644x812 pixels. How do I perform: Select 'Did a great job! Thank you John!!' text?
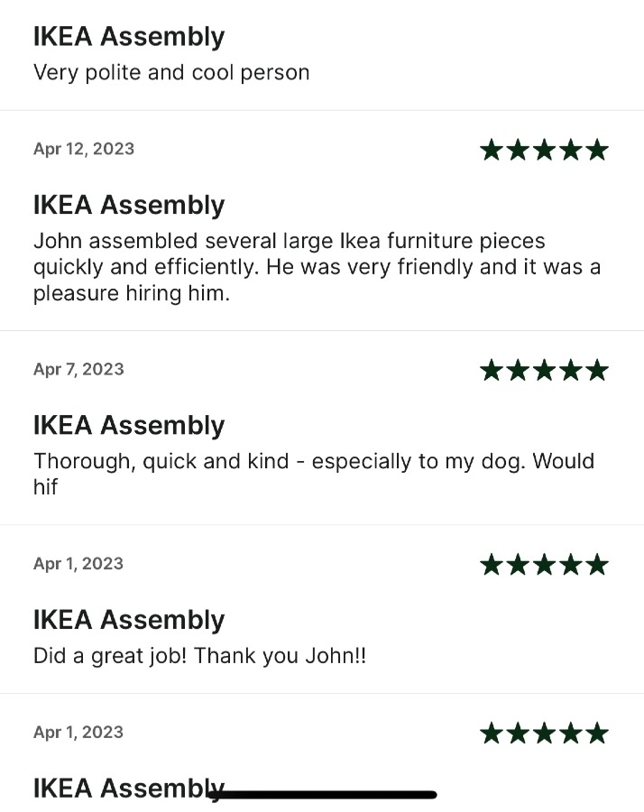pos(199,655)
